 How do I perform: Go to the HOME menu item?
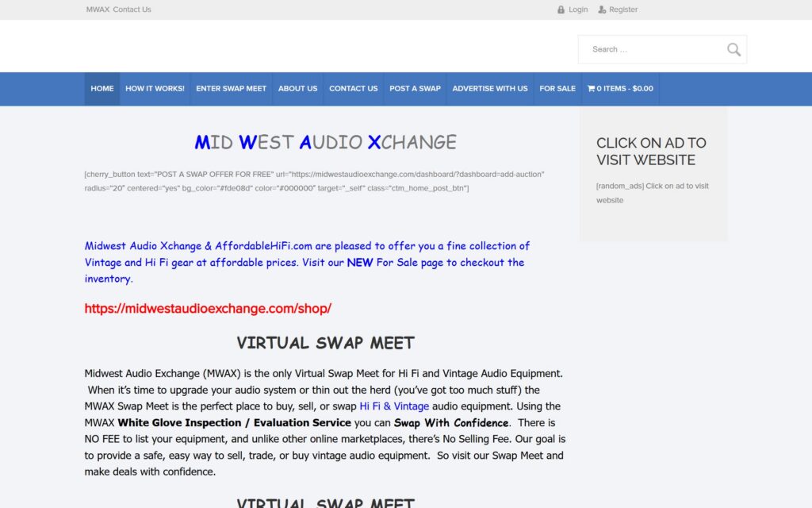click(x=102, y=89)
